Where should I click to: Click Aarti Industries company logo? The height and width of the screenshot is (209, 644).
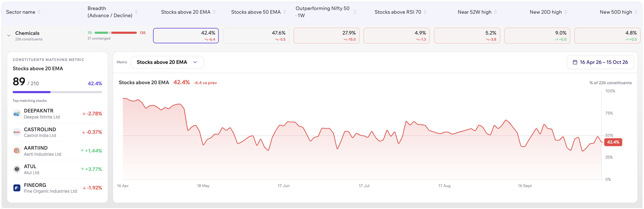pyautogui.click(x=17, y=151)
